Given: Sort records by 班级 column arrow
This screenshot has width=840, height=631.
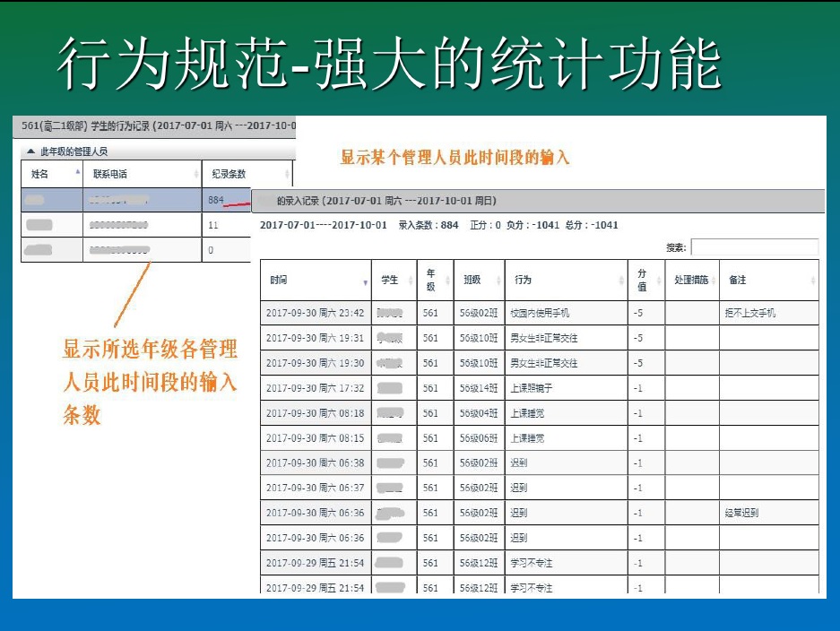Looking at the screenshot, I should click(498, 281).
